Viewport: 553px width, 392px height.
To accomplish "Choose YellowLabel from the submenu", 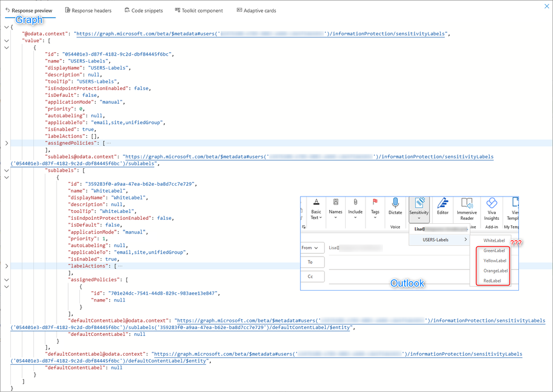I will 495,261.
